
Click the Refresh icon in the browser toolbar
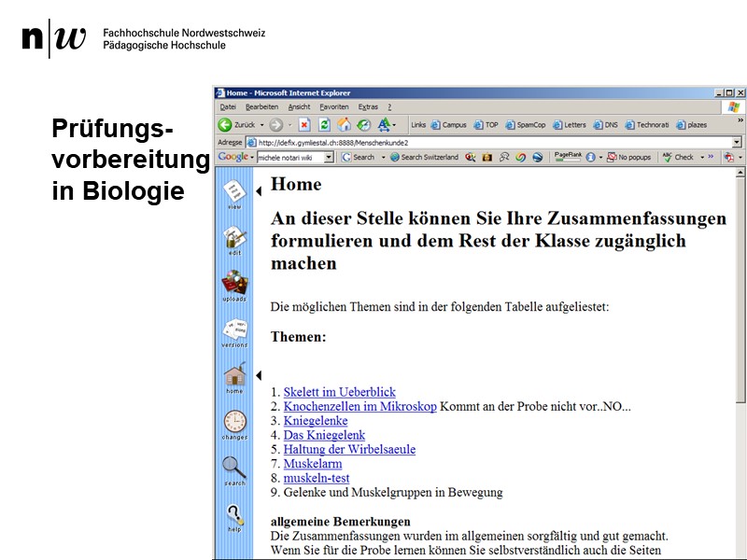pos(324,125)
